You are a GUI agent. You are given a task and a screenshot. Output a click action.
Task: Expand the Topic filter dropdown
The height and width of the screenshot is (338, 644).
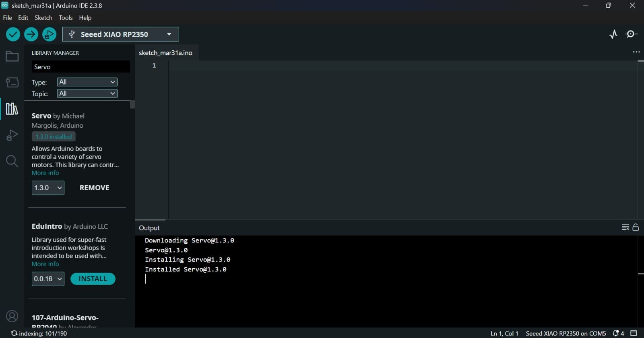[87, 93]
